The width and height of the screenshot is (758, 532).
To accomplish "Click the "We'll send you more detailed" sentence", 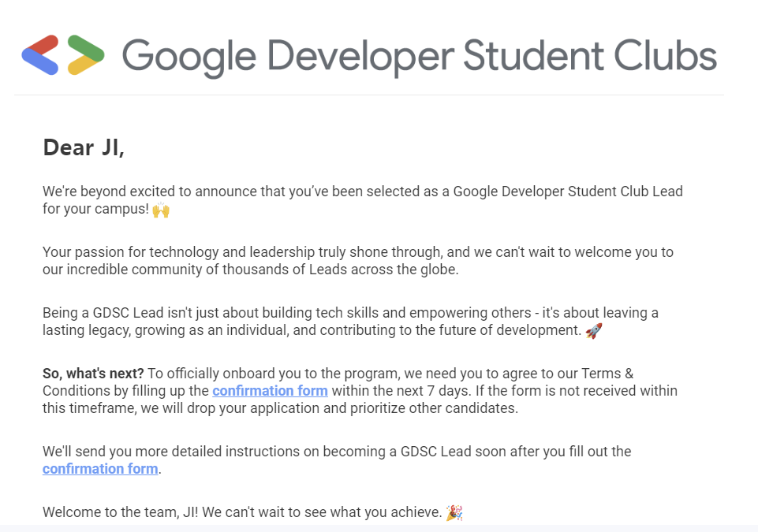I will 337,460.
